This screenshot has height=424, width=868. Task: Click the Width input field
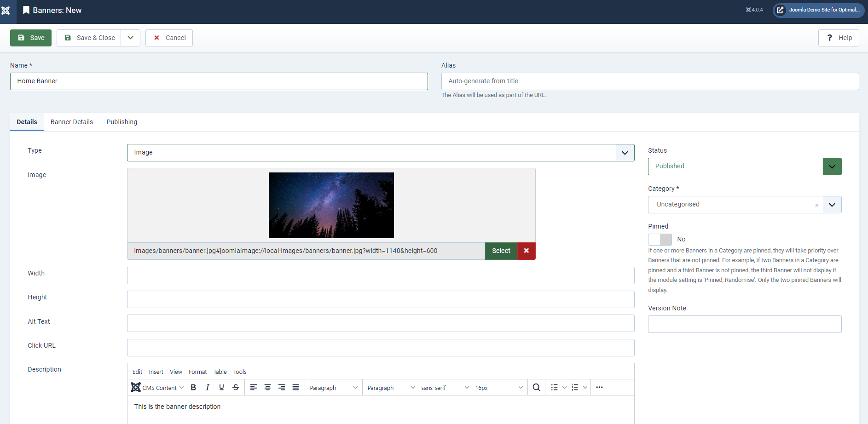pos(381,275)
